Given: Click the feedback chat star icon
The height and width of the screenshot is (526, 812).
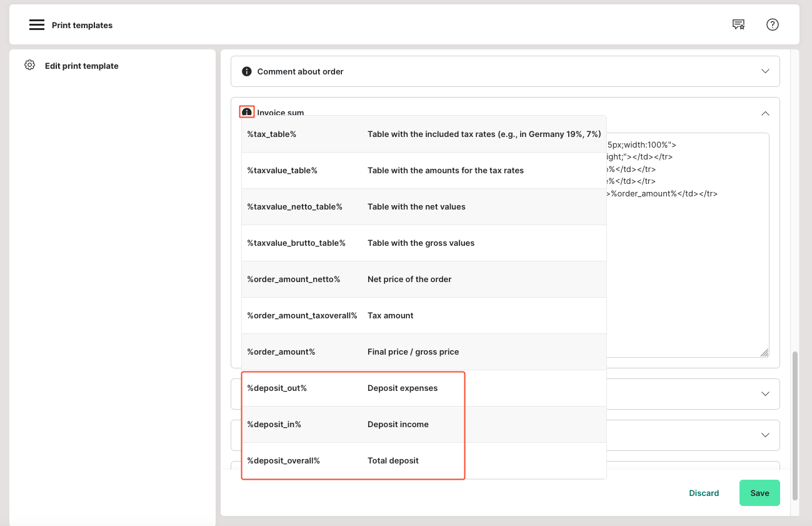Looking at the screenshot, I should pyautogui.click(x=738, y=25).
